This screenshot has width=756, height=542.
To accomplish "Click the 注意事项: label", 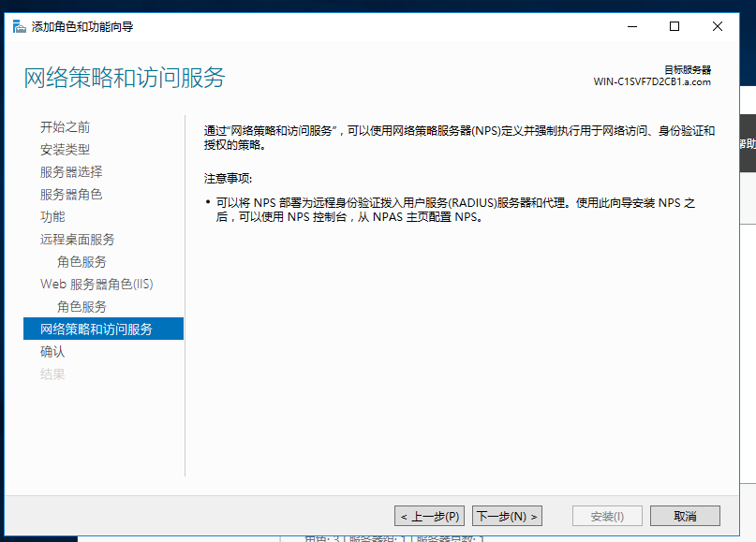I will (228, 179).
